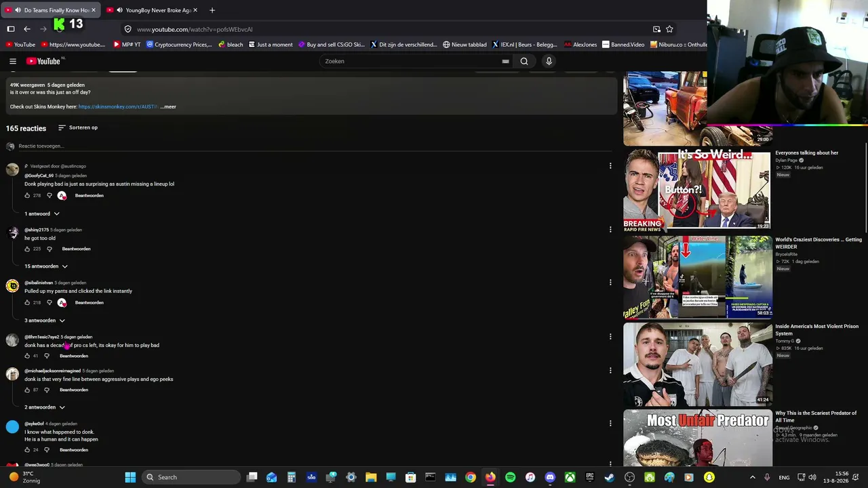Like the 'I know what happened to donk' comment
This screenshot has width=868, height=488.
[x=27, y=449]
